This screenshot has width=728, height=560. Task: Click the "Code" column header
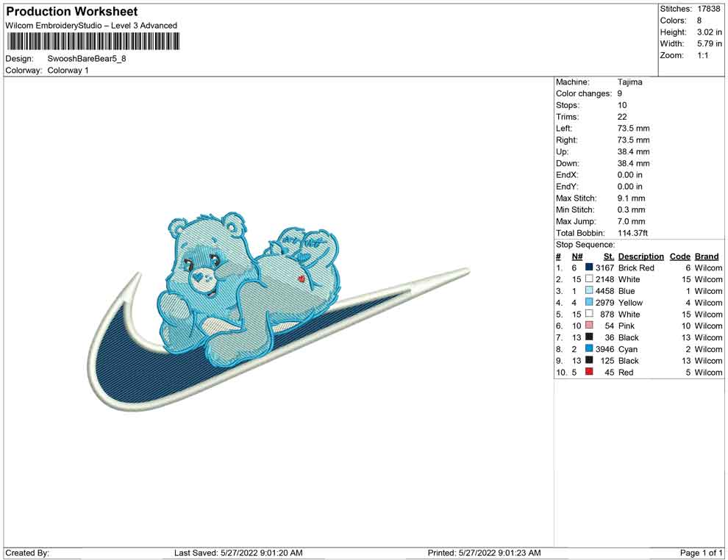point(680,256)
